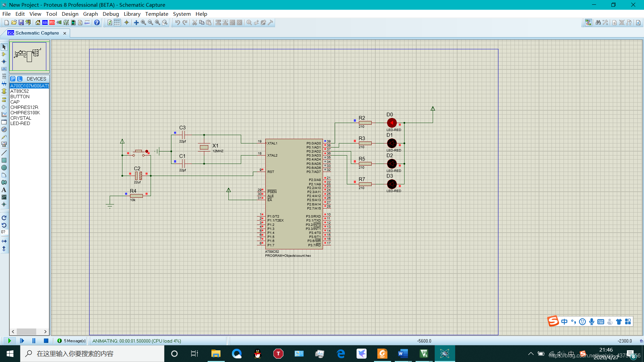Choose the Terminals mode tool
644x362 pixels.
(x=4, y=100)
